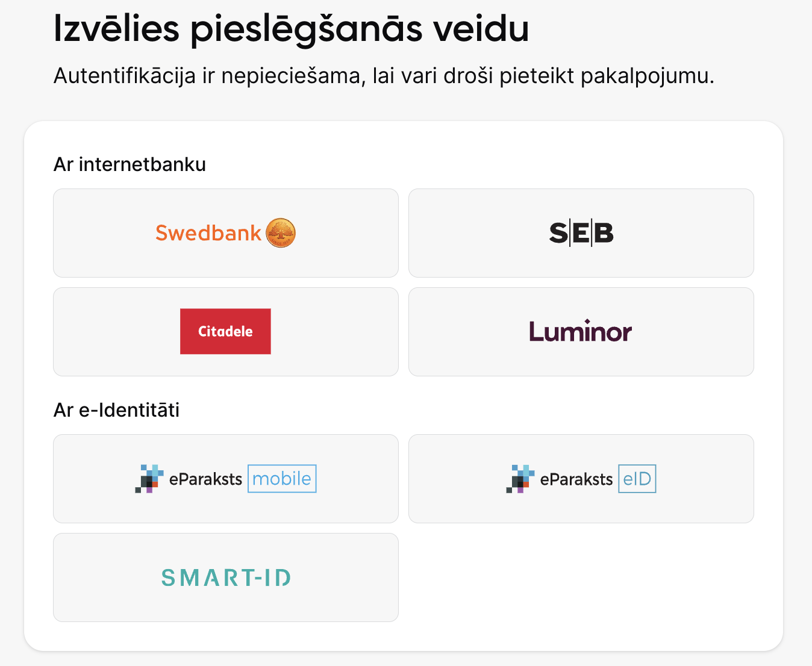
Task: Click the boxed "eID" label
Action: pyautogui.click(x=637, y=479)
